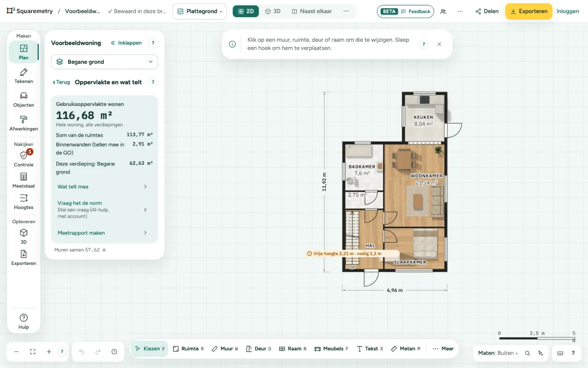Select the Raam tool

pos(293,349)
